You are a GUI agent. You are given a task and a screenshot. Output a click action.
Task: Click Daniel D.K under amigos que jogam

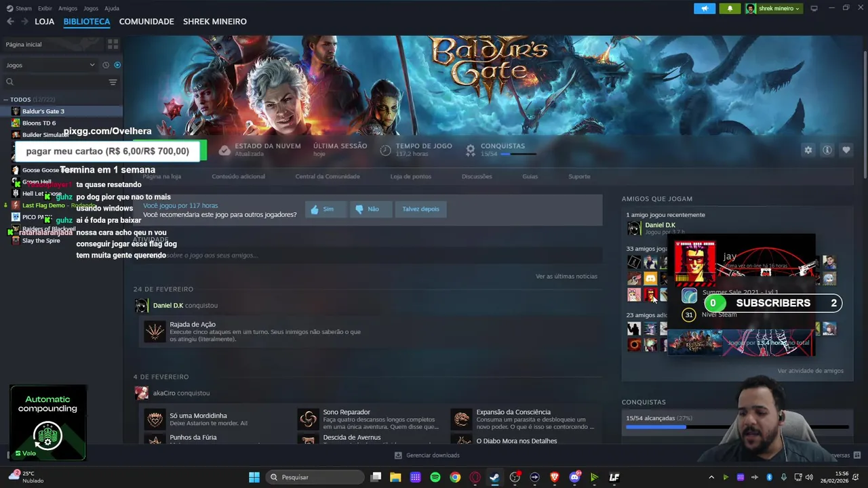(660, 225)
